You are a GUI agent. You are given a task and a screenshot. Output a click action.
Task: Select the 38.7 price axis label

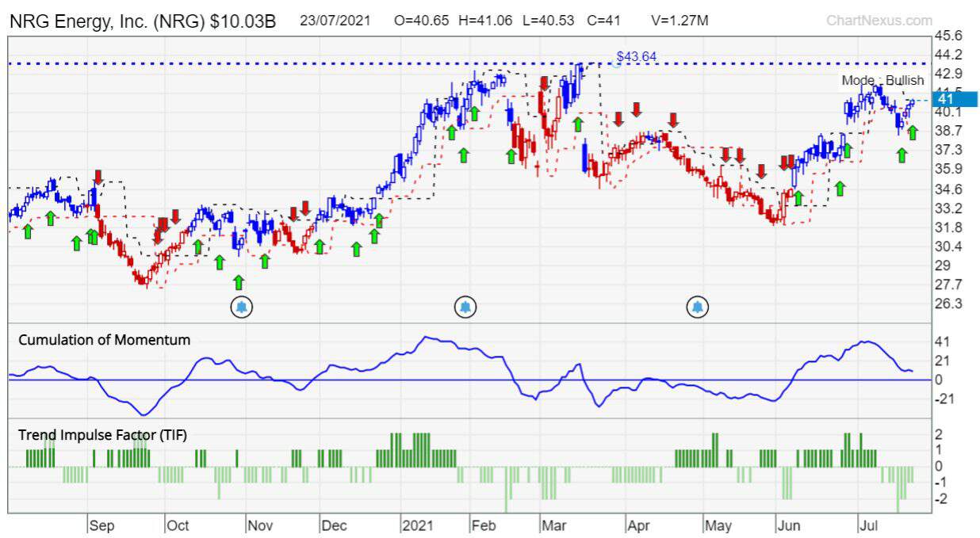(x=948, y=130)
